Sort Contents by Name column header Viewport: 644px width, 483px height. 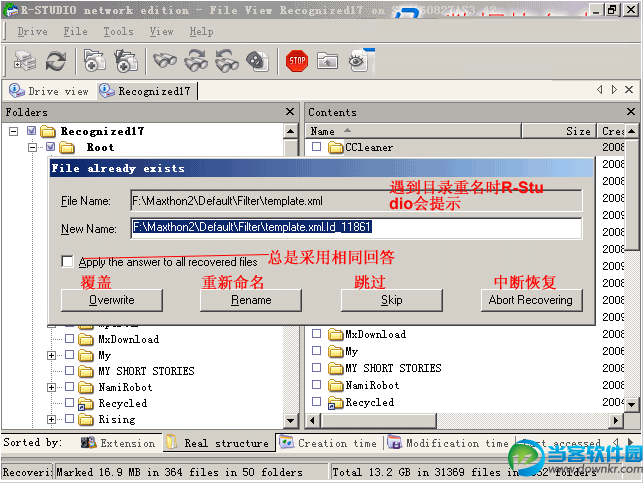point(413,131)
